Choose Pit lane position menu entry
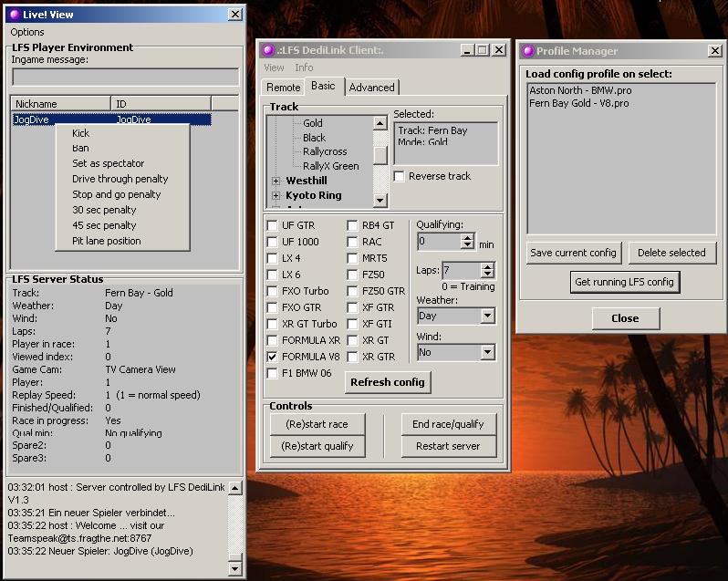This screenshot has height=581, width=728. pos(122,241)
